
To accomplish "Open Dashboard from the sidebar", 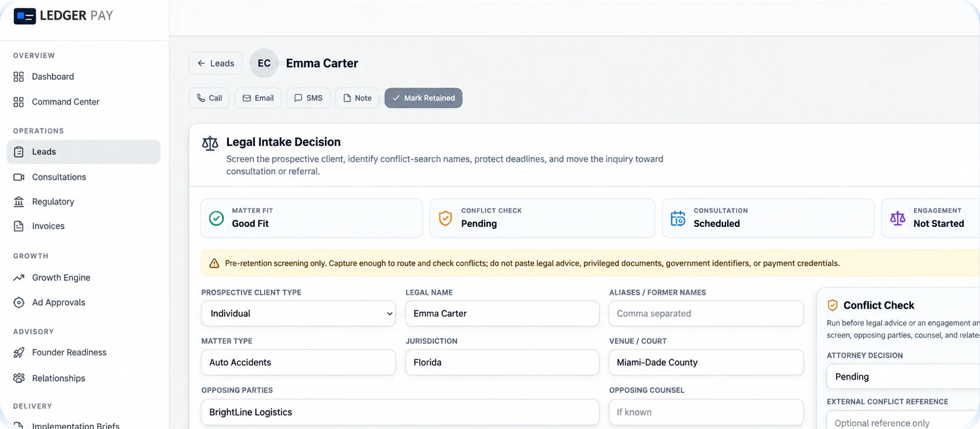I will click(x=84, y=77).
